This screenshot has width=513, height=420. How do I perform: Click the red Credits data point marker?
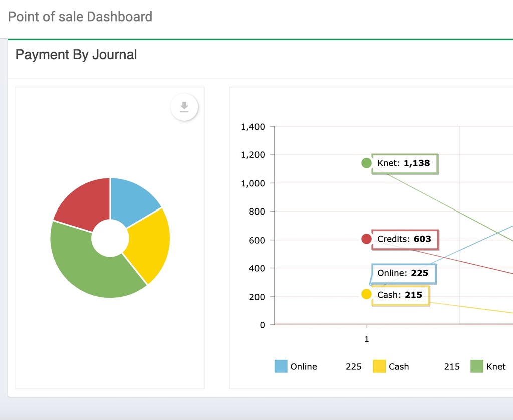click(x=366, y=239)
